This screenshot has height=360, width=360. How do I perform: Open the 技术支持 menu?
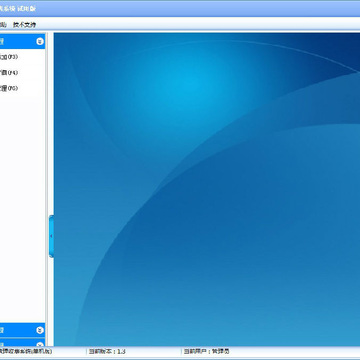[24, 25]
